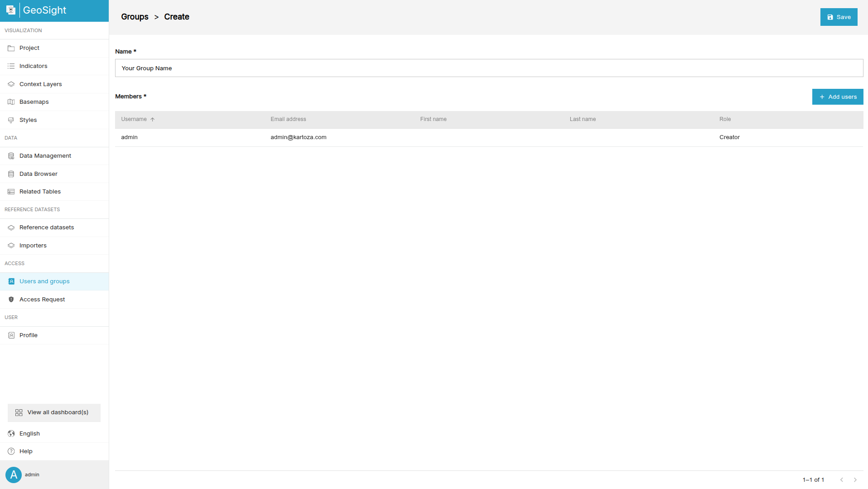Open the Basemaps menu item
The image size is (868, 489).
54,102
